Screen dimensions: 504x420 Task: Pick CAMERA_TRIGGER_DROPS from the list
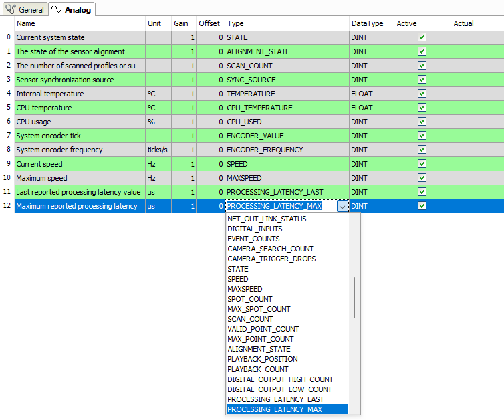(271, 259)
